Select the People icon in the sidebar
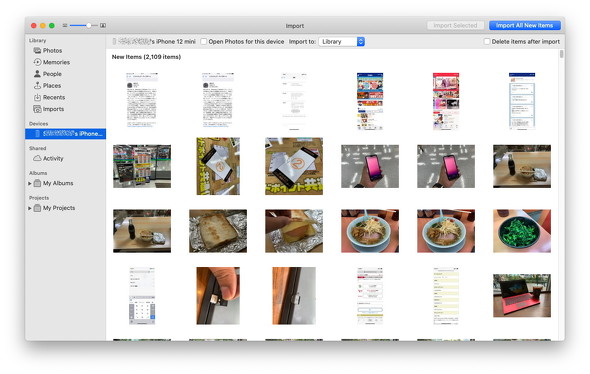Screen dimensions: 590x374 coord(37,74)
